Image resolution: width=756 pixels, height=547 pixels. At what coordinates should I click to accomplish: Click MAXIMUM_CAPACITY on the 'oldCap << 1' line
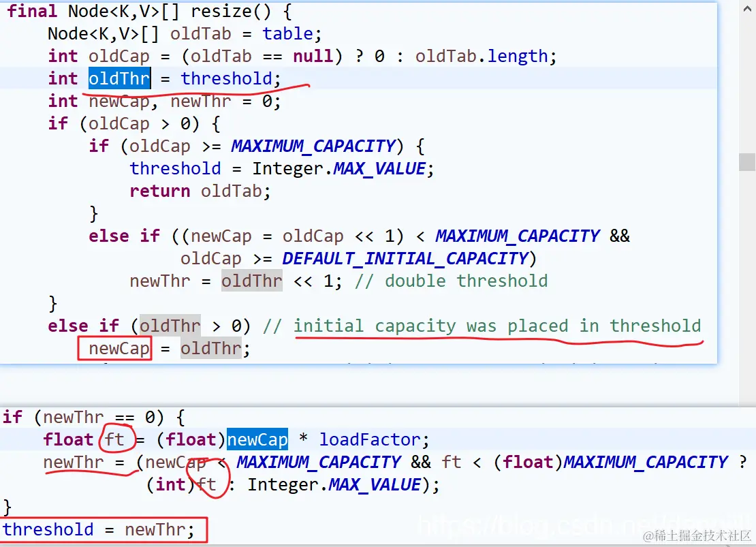[x=518, y=236]
